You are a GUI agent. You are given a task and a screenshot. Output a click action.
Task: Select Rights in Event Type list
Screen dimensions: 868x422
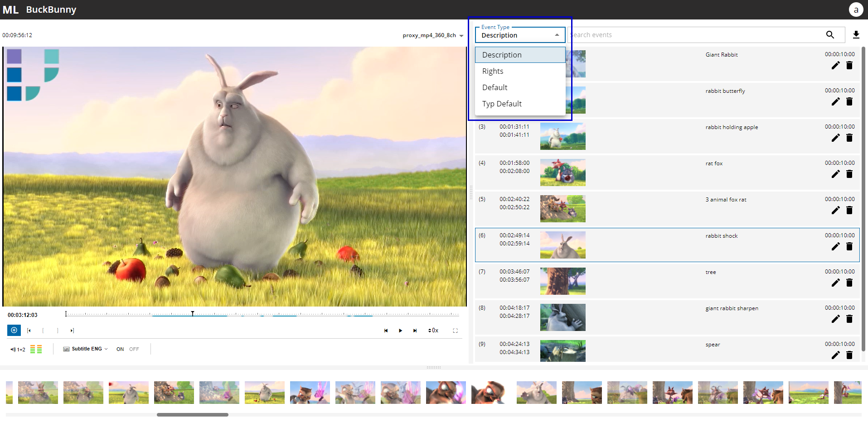pos(520,71)
